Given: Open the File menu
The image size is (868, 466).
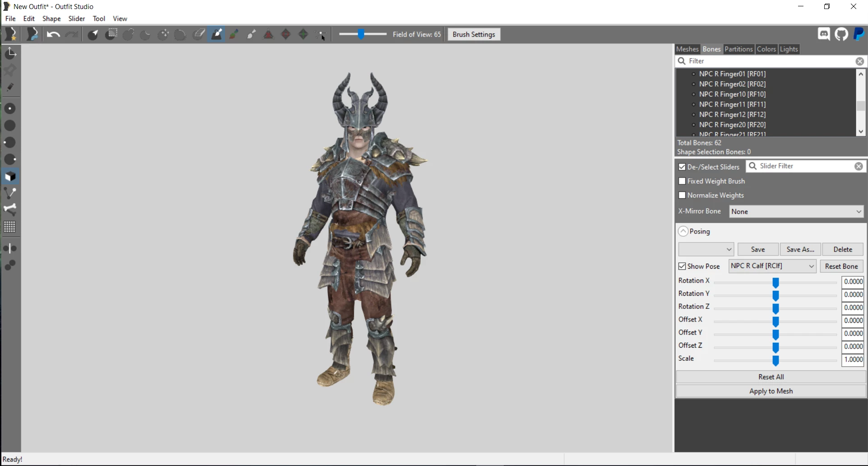Looking at the screenshot, I should pyautogui.click(x=10, y=19).
